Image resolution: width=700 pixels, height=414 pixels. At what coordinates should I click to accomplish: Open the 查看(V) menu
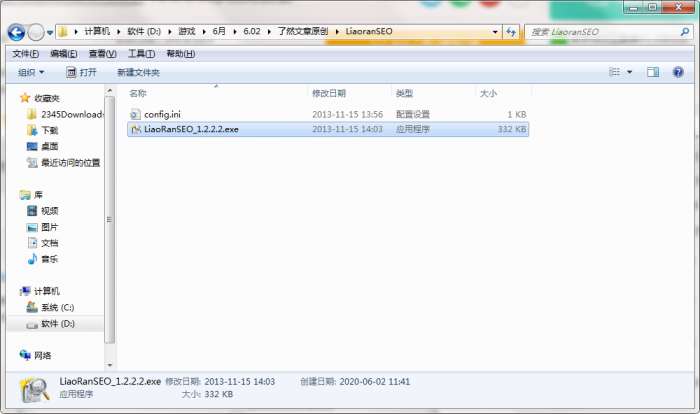pos(103,54)
